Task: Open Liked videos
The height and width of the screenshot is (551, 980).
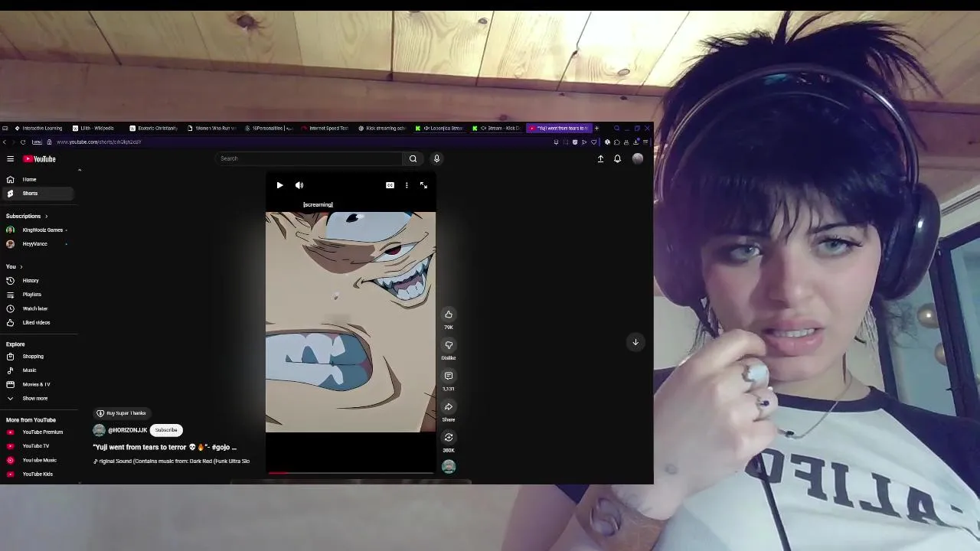Action: coord(37,322)
